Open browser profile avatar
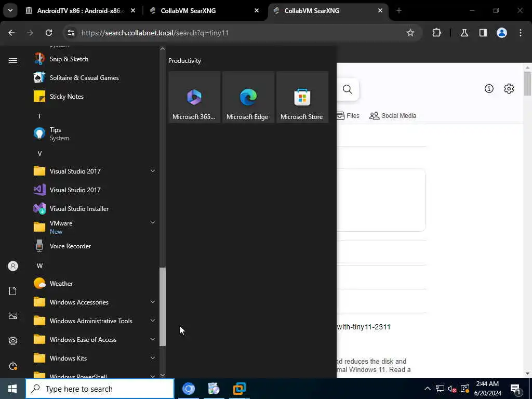 [x=502, y=33]
